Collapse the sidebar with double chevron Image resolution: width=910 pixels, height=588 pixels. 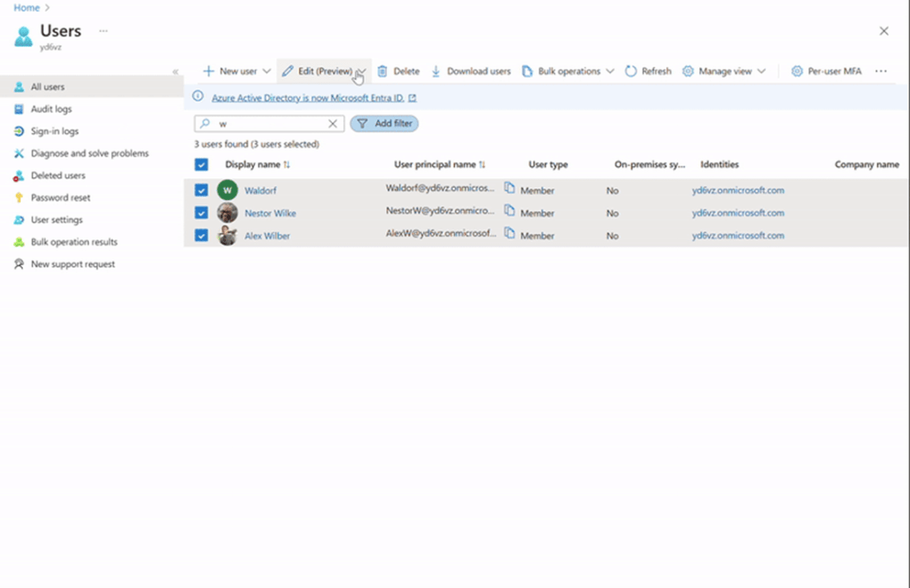[175, 71]
